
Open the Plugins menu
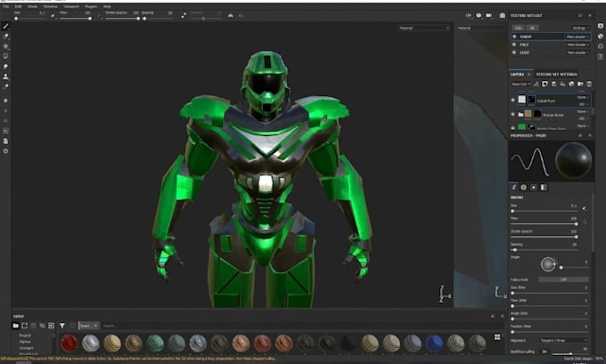(x=91, y=6)
